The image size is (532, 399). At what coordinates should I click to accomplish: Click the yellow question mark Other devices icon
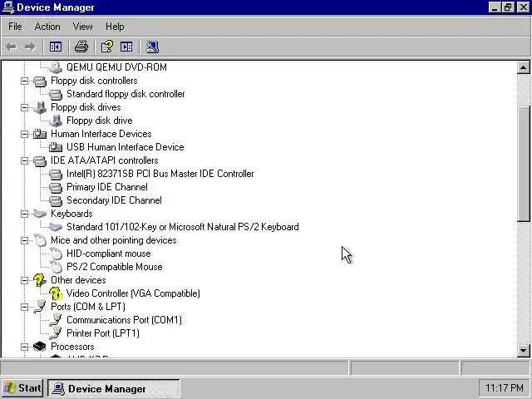tap(40, 280)
